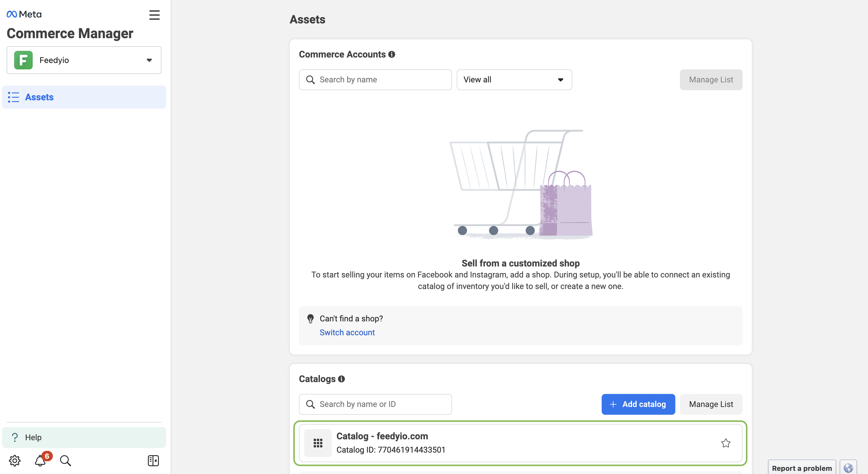This screenshot has width=868, height=474.
Task: Open the View all dropdown
Action: 514,79
